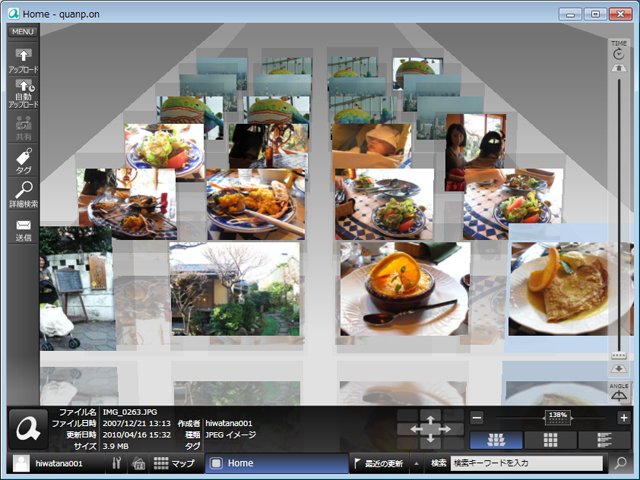Select the Home tab
Viewport: 640px width, 480px height.
pos(277,463)
